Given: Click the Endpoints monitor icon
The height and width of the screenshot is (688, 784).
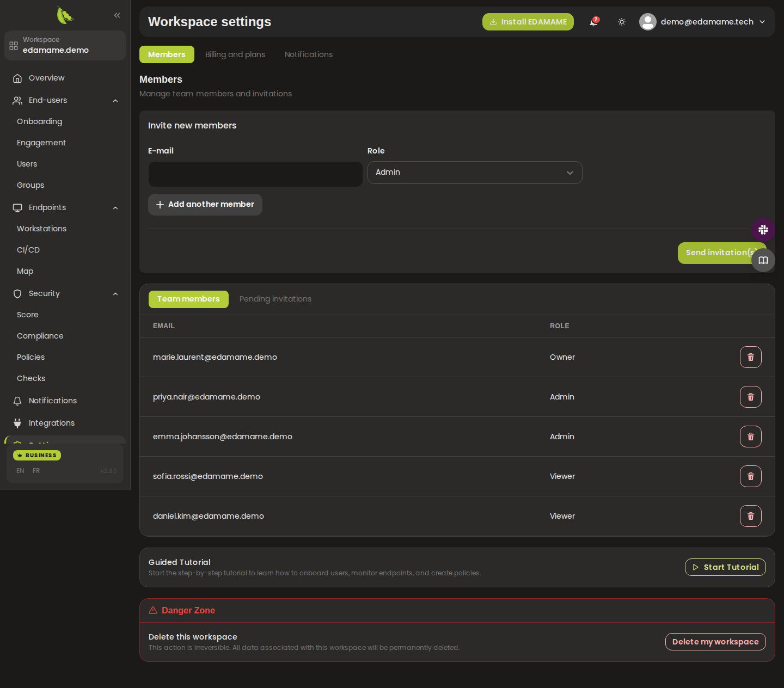Looking at the screenshot, I should click(17, 208).
